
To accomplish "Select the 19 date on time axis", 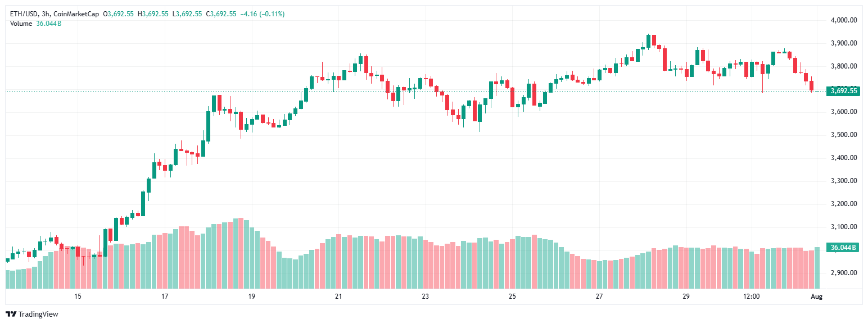I will click(251, 296).
